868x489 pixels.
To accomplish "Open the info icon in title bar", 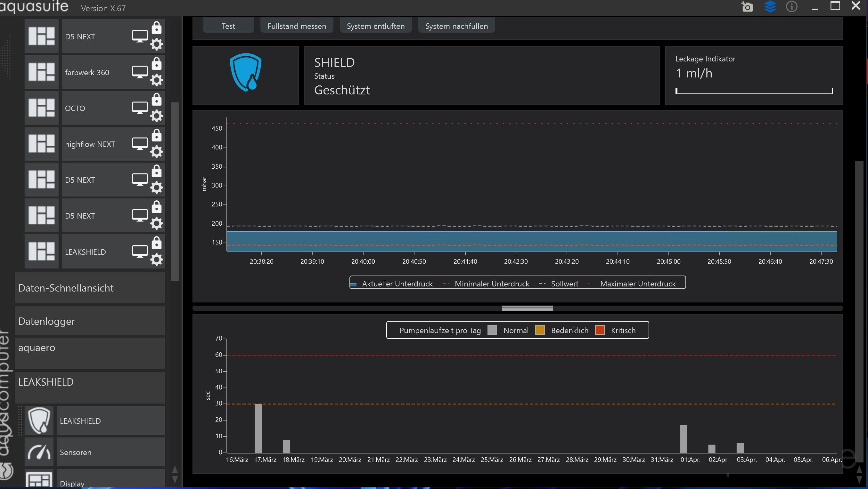I will (791, 6).
